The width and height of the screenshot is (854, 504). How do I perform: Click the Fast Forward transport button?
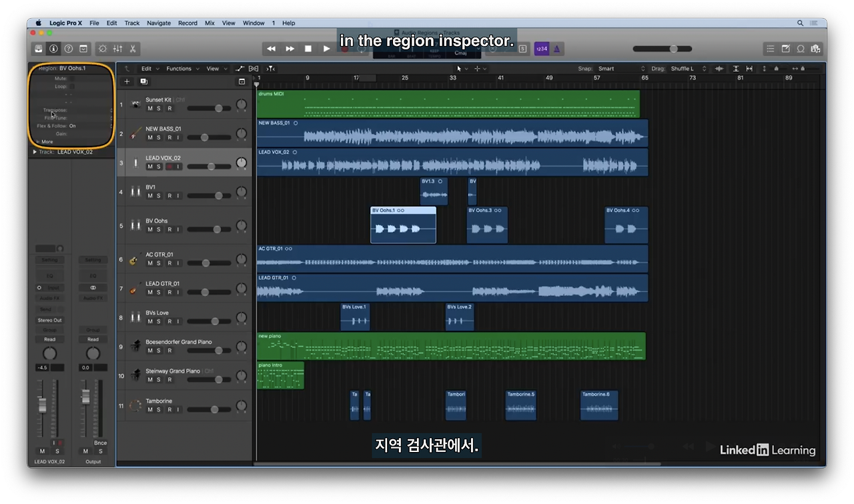[x=290, y=49]
